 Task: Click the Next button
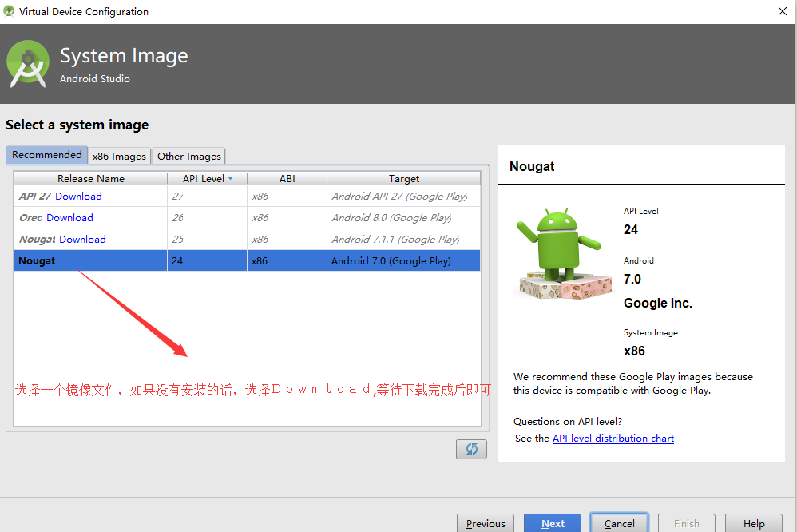click(x=553, y=523)
